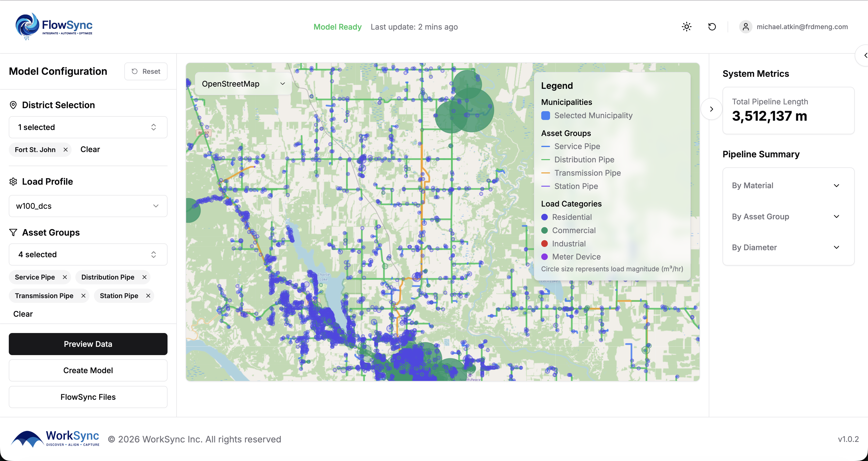Image resolution: width=868 pixels, height=461 pixels.
Task: Click the District Selection pin icon
Action: pos(13,105)
